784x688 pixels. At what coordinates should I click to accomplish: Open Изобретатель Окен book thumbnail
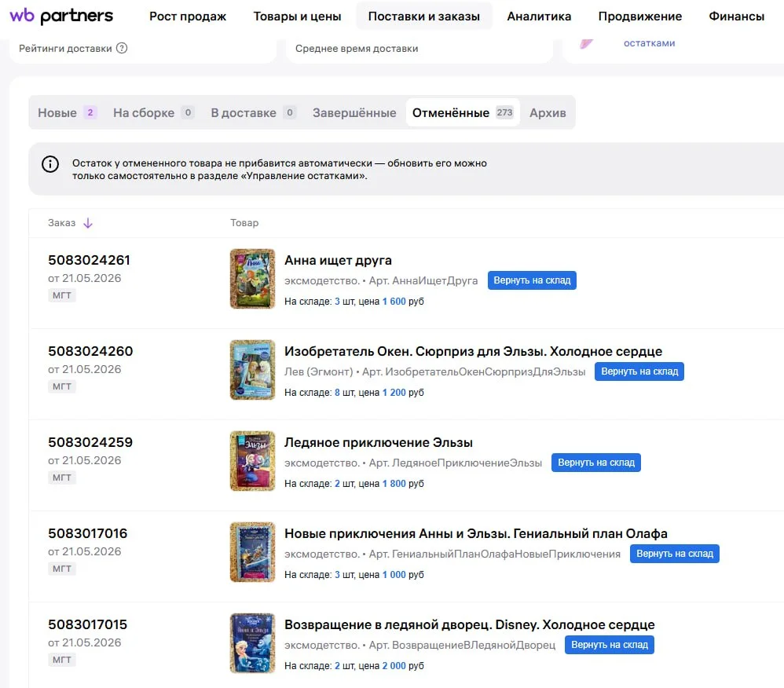(252, 370)
